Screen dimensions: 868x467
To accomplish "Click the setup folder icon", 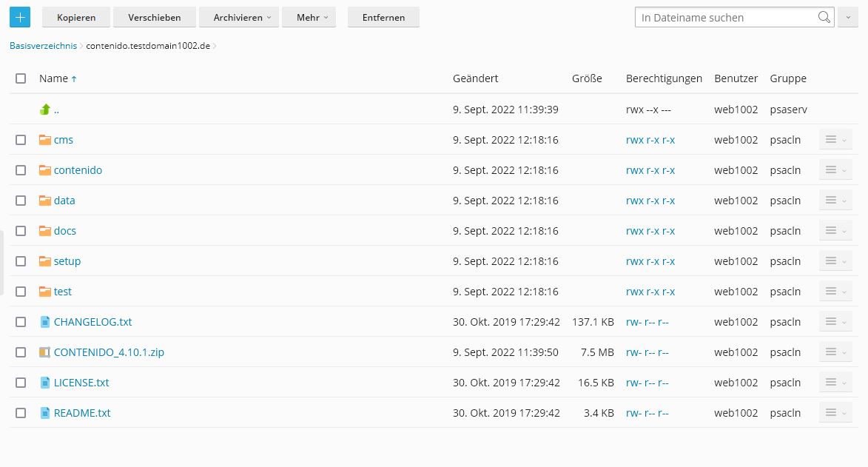I will 45,261.
